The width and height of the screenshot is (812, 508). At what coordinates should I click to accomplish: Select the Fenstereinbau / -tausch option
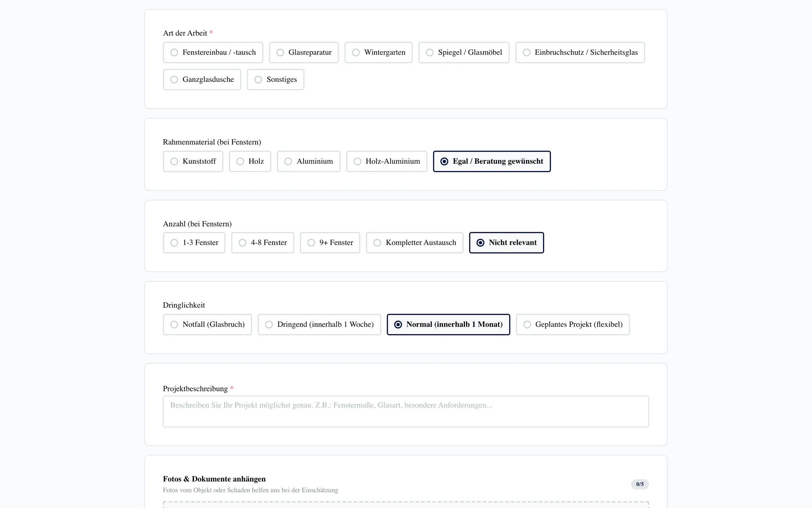pyautogui.click(x=213, y=53)
